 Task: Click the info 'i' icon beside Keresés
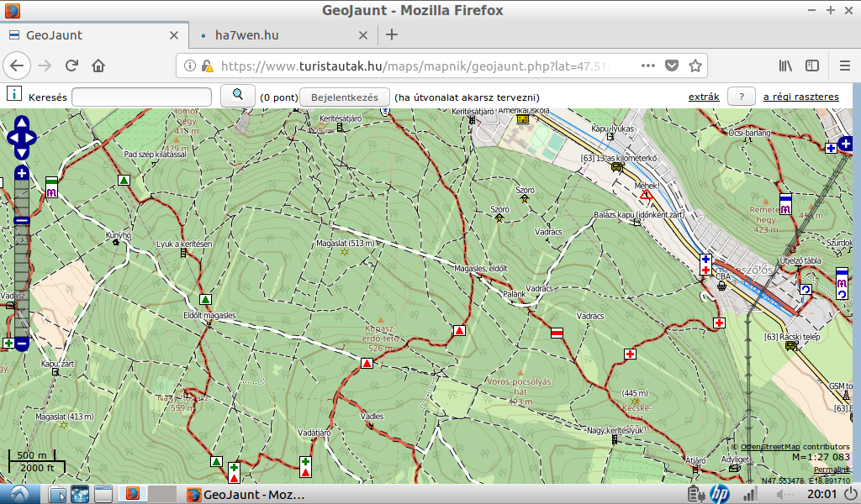click(x=13, y=95)
